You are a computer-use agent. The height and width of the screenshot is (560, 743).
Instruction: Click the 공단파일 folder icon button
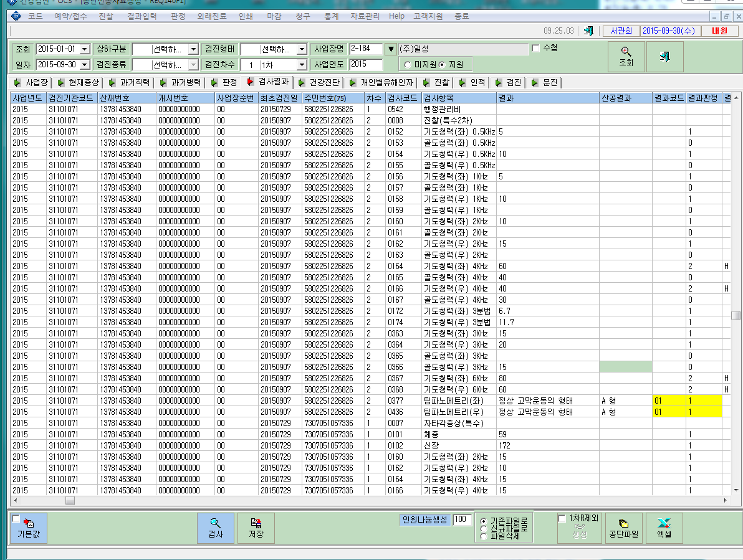tap(623, 528)
